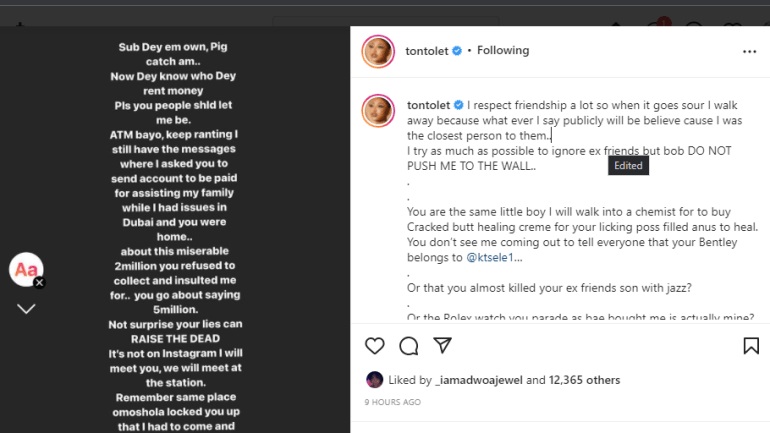Click tontolet's avatar beside the caption

coord(377,110)
